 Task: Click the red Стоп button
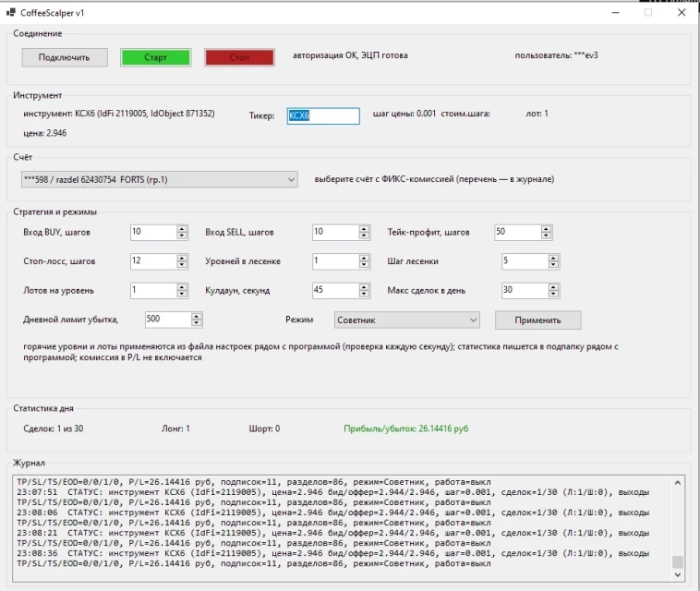(239, 57)
